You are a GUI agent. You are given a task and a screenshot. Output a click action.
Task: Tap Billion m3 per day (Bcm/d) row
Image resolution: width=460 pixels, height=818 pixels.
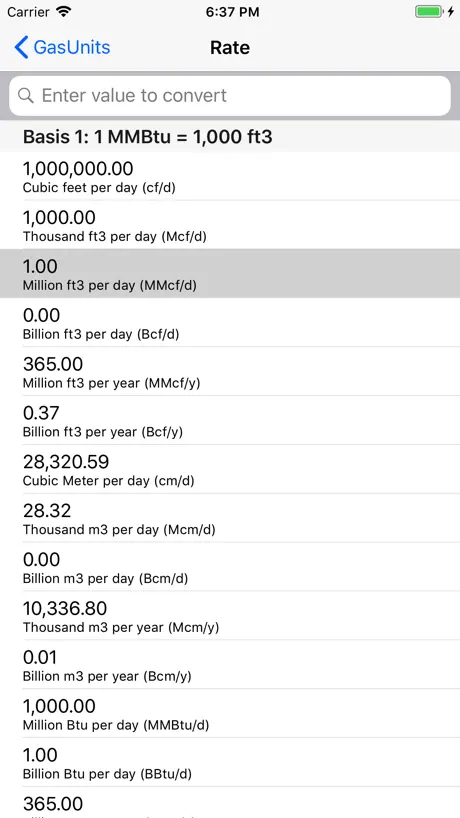point(230,567)
